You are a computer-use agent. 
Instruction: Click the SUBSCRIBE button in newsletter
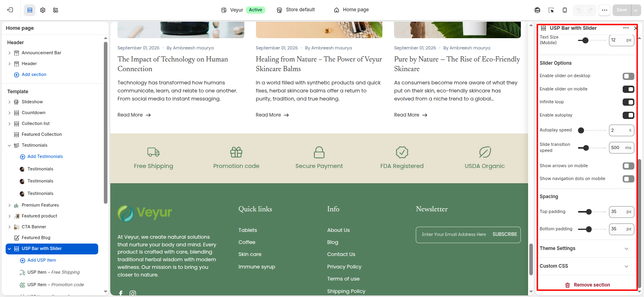click(x=505, y=234)
